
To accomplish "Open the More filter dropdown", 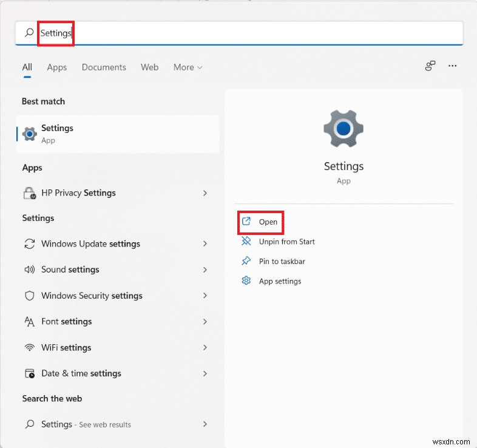I will pos(188,67).
